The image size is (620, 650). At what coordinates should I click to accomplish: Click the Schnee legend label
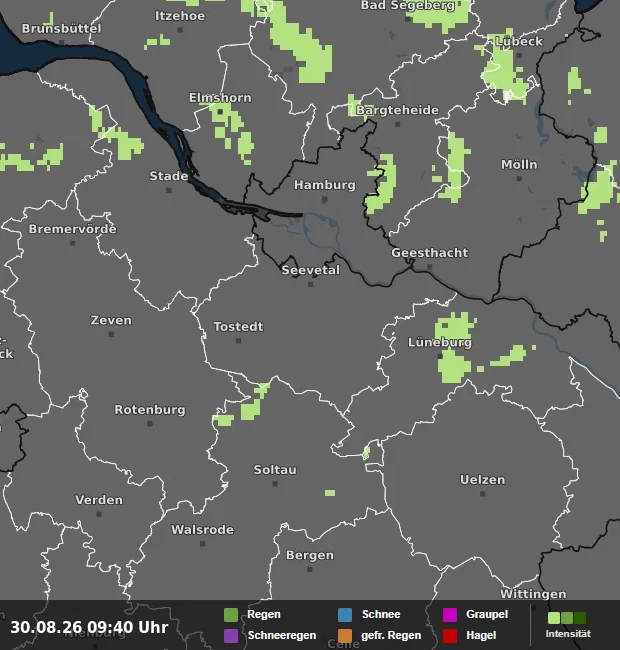[381, 614]
